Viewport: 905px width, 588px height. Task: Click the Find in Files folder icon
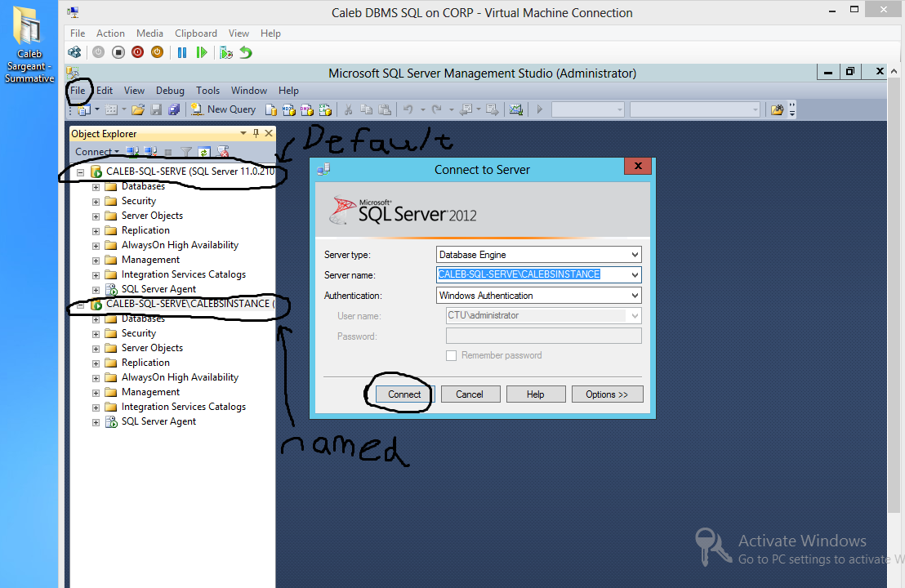777,109
